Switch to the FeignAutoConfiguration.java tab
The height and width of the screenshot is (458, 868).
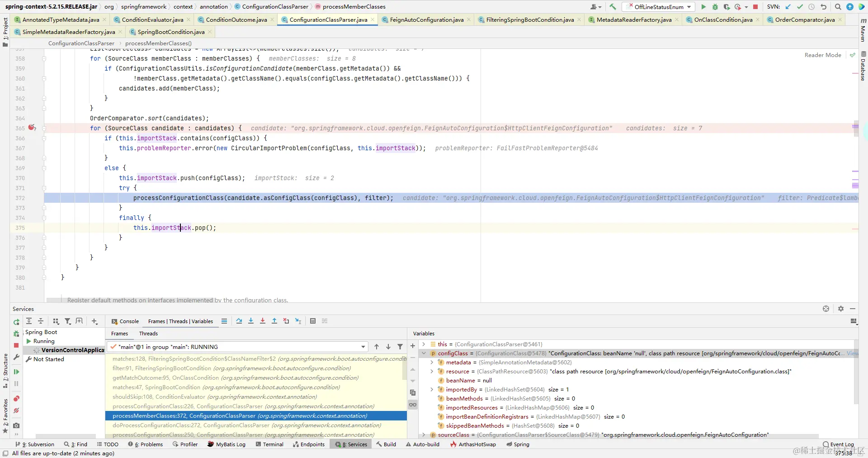(x=427, y=19)
